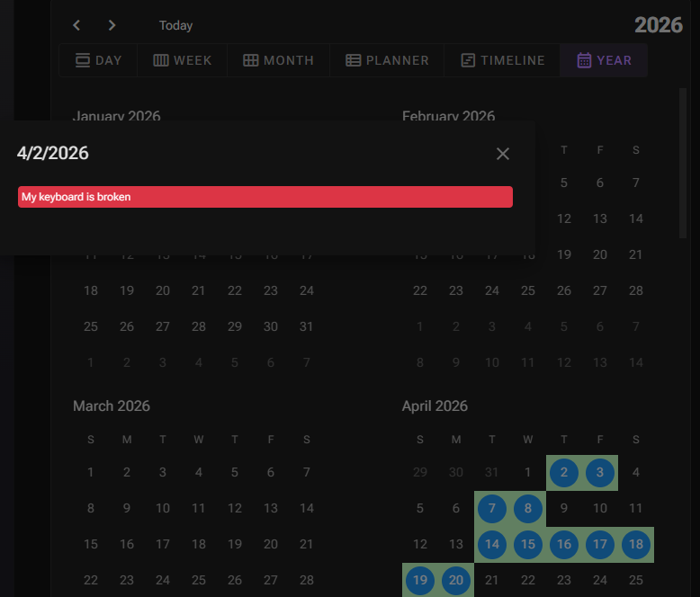Open the Month view tab
Screen dimensions: 700x597
(278, 60)
